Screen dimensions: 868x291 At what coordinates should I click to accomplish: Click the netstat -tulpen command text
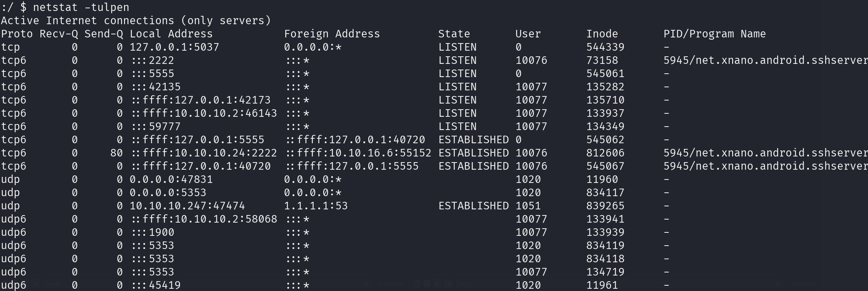pyautogui.click(x=81, y=7)
